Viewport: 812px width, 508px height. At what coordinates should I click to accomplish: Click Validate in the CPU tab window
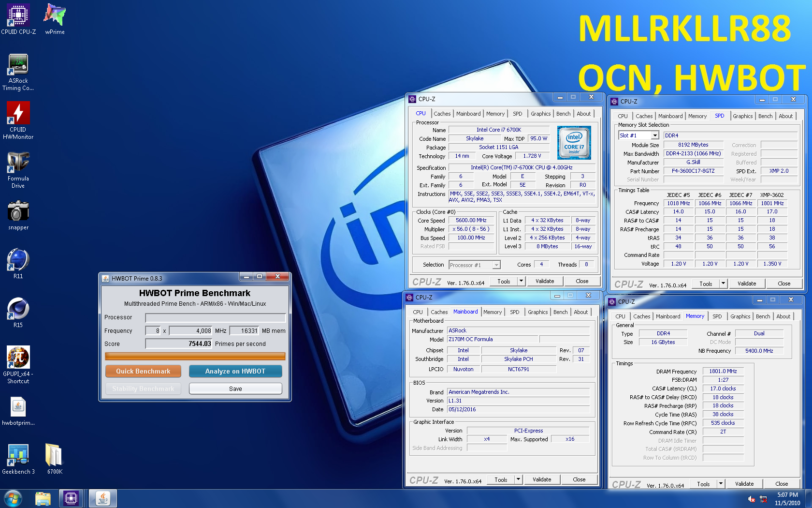tap(545, 281)
